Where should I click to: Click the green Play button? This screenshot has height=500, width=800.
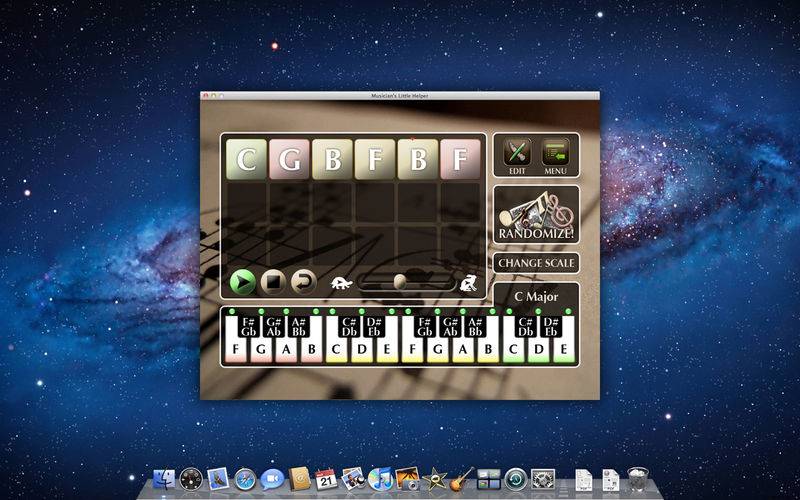pyautogui.click(x=243, y=282)
